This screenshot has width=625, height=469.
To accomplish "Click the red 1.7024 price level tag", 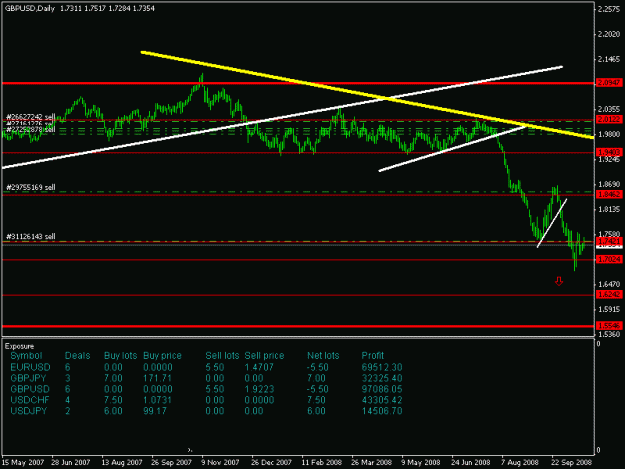I will point(609,259).
